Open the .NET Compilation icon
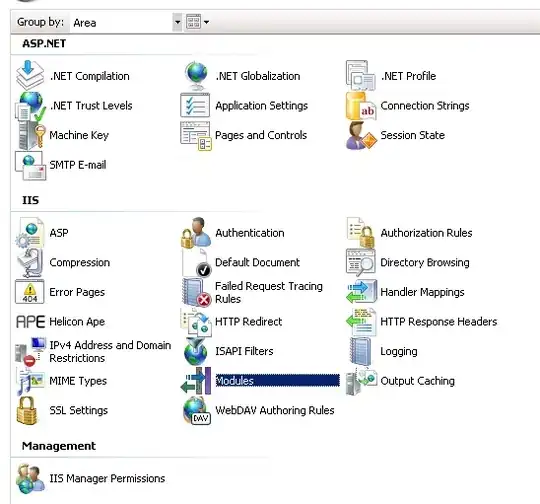 click(30, 75)
